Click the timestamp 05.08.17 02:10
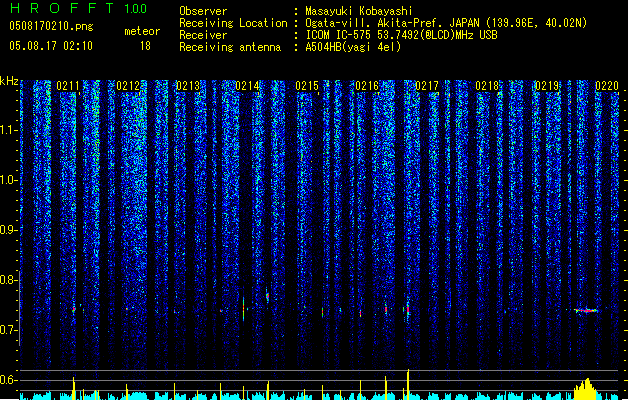Screen dimensions: 629x400 click(x=51, y=46)
